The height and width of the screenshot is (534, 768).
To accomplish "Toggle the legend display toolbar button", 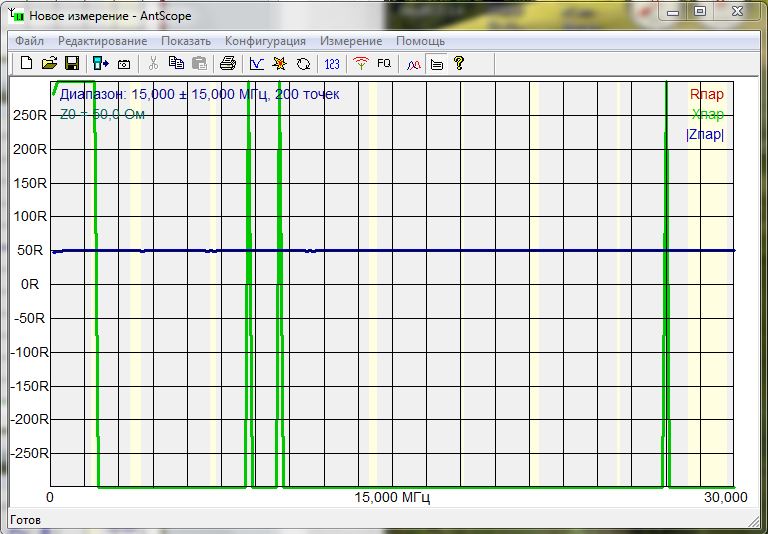I will pyautogui.click(x=436, y=64).
